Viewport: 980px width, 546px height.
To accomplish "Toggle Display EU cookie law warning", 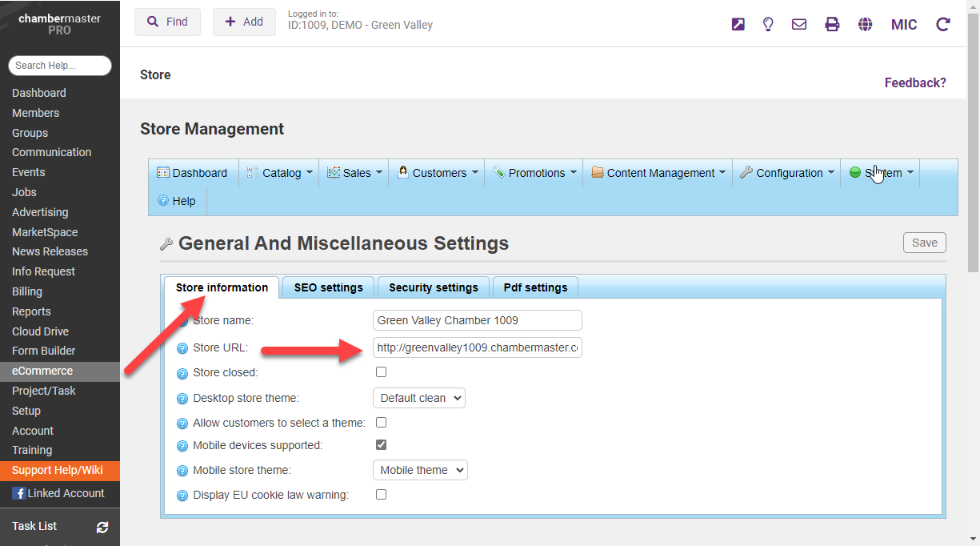I will click(x=382, y=495).
